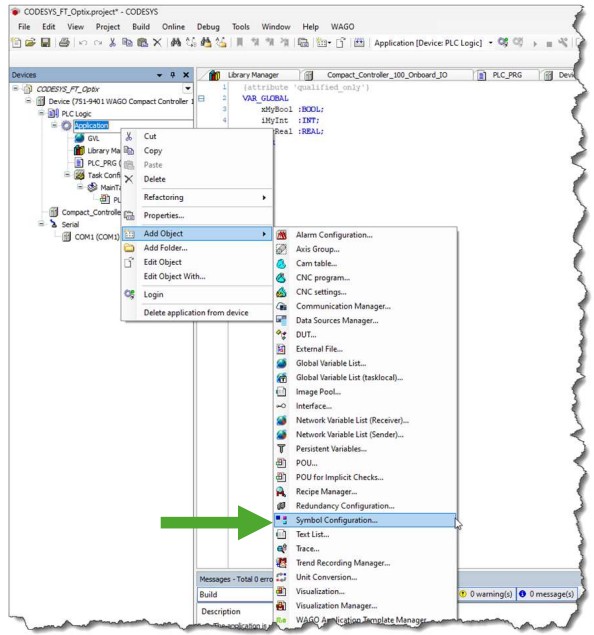Viewport: 594px width, 635px height.
Task: Choose Add Folder in the context menu
Action: 198,248
